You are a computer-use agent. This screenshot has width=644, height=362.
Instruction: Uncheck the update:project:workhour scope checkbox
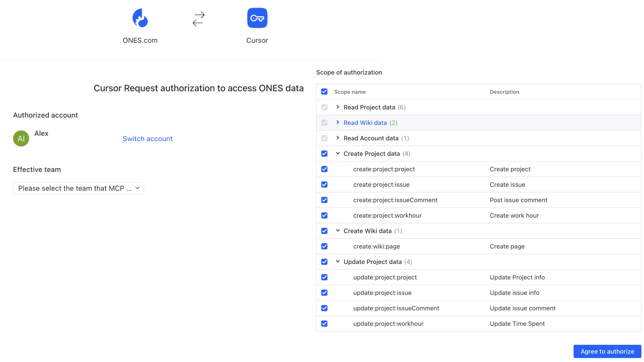coord(324,323)
